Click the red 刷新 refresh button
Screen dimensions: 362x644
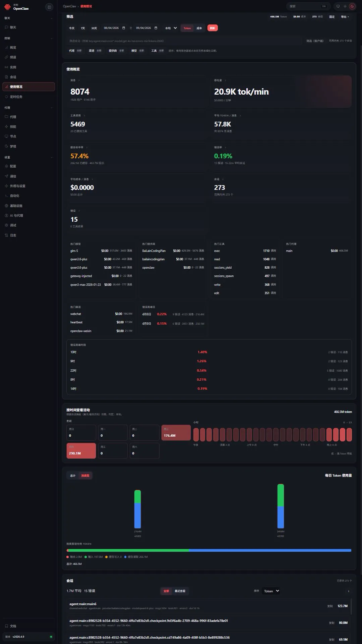[213, 28]
